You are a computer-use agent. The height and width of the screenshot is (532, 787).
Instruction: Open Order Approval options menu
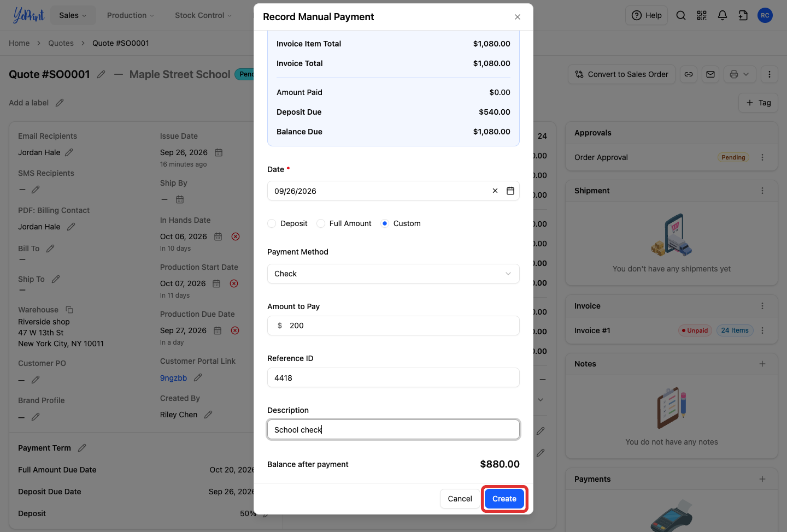tap(762, 157)
